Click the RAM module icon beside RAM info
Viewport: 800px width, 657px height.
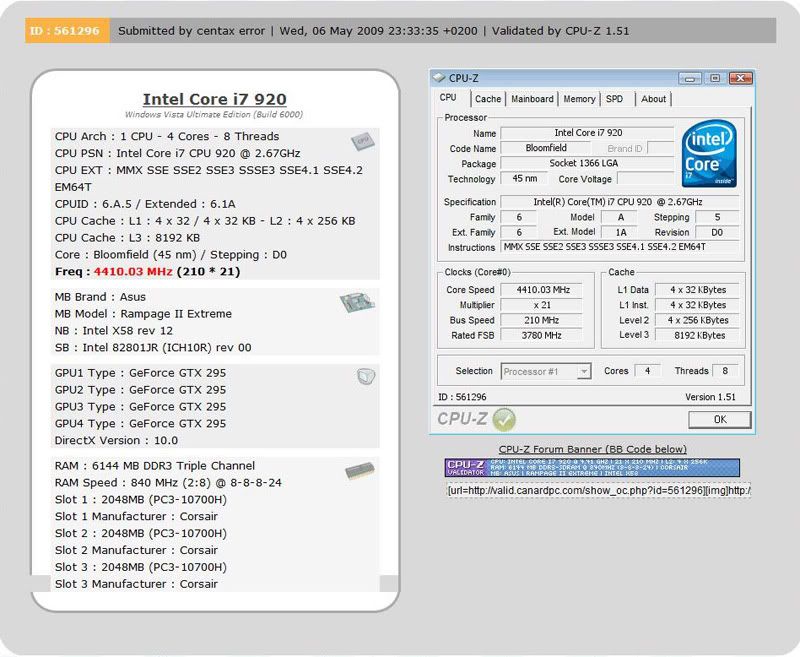(x=359, y=470)
